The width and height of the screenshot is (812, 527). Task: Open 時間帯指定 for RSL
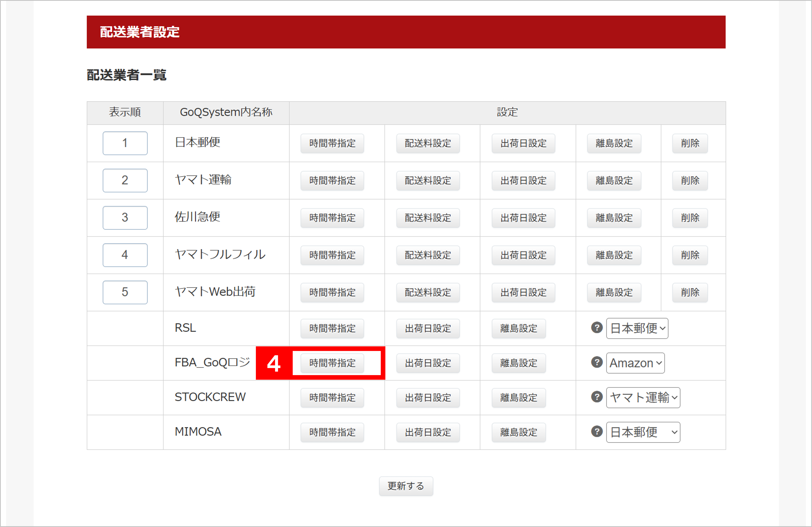click(332, 329)
